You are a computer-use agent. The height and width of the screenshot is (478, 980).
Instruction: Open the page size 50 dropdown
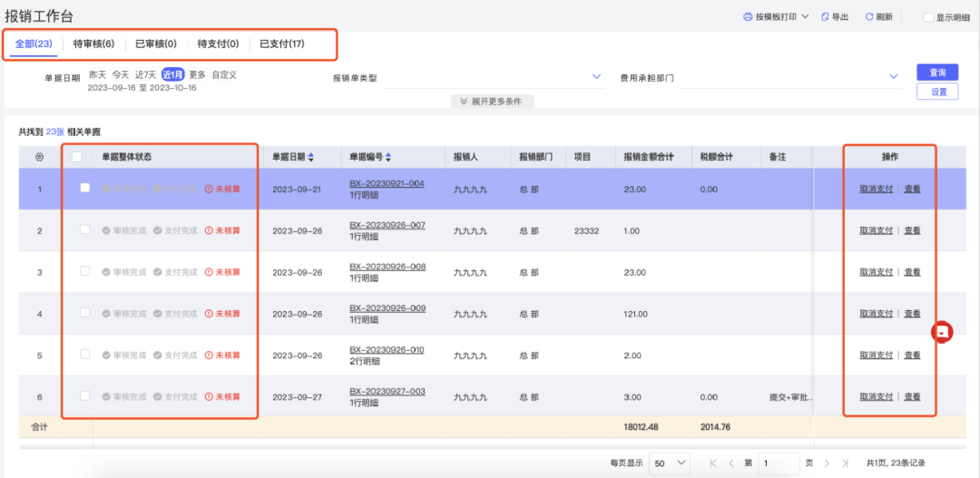coord(670,463)
